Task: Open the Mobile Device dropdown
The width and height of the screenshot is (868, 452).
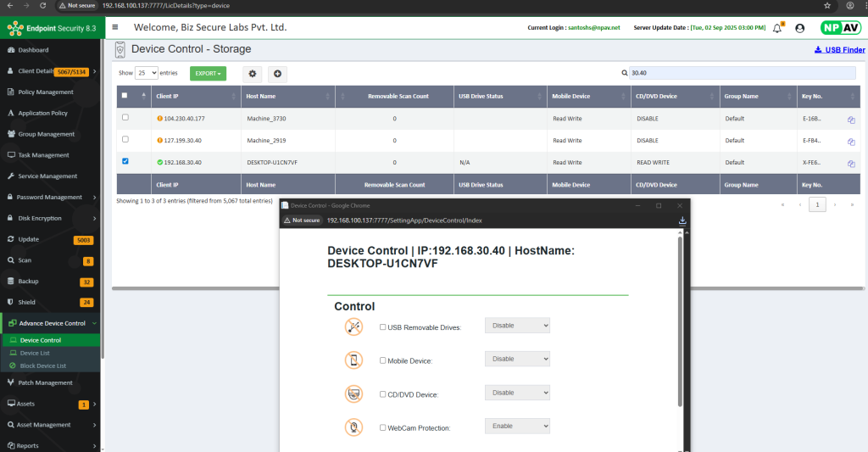Action: point(517,359)
